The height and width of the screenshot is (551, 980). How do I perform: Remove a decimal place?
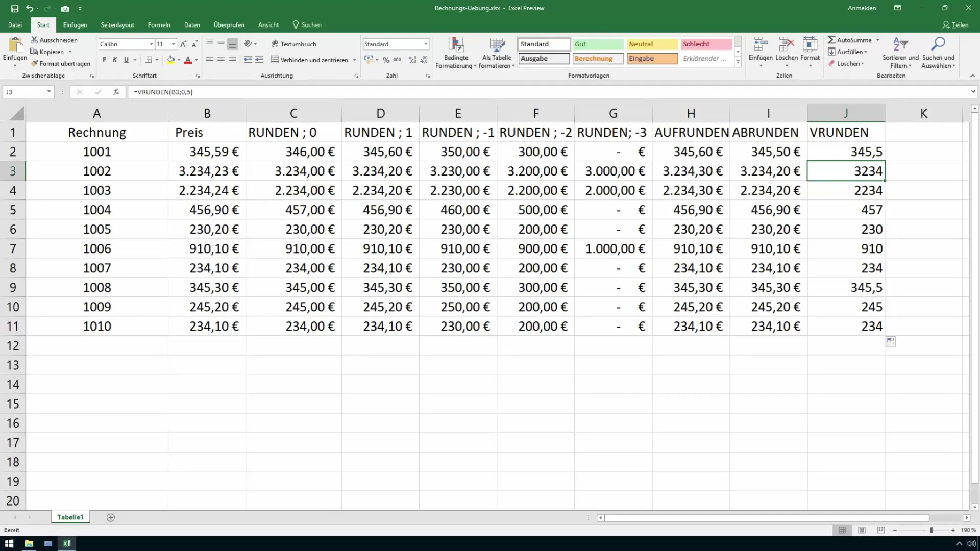coord(424,60)
